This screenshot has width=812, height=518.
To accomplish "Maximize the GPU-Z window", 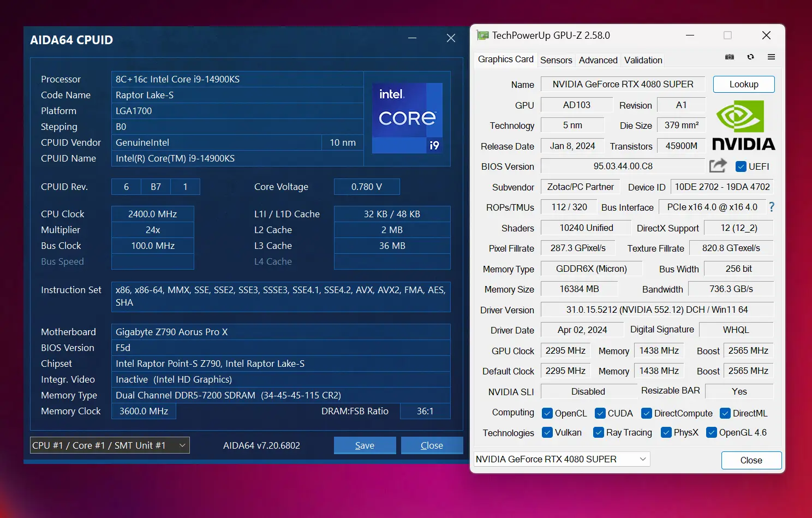I will (727, 35).
